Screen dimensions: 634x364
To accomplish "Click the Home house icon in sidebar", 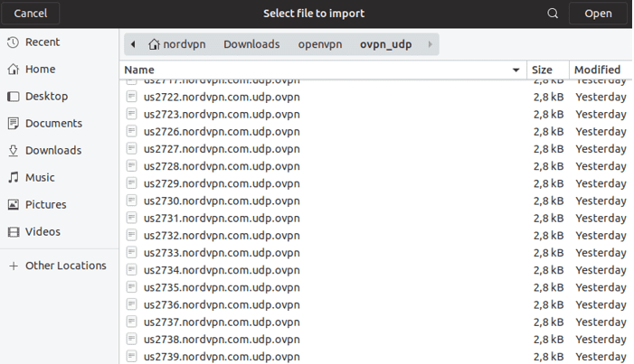I will point(14,69).
